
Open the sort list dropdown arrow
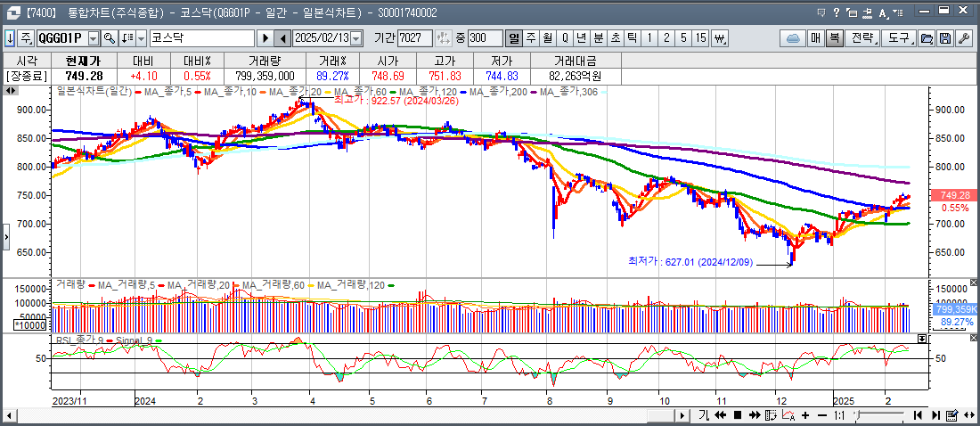(141, 38)
